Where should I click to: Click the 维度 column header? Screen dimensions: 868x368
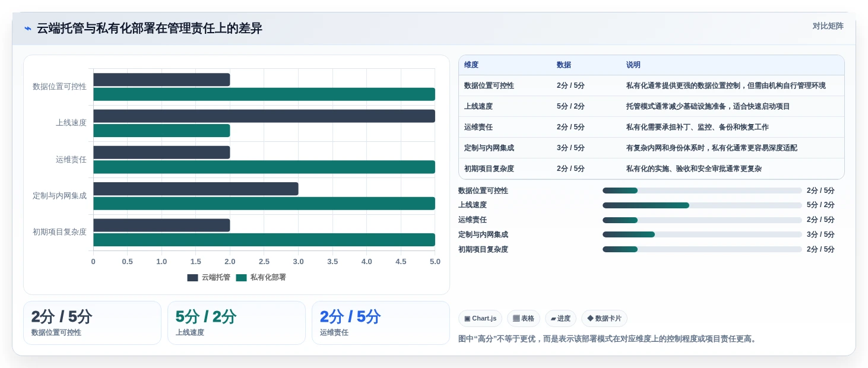(x=471, y=65)
